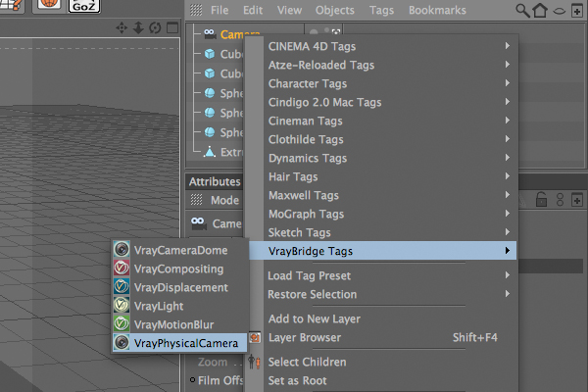Open the File menu
The width and height of the screenshot is (588, 392).
tap(220, 10)
